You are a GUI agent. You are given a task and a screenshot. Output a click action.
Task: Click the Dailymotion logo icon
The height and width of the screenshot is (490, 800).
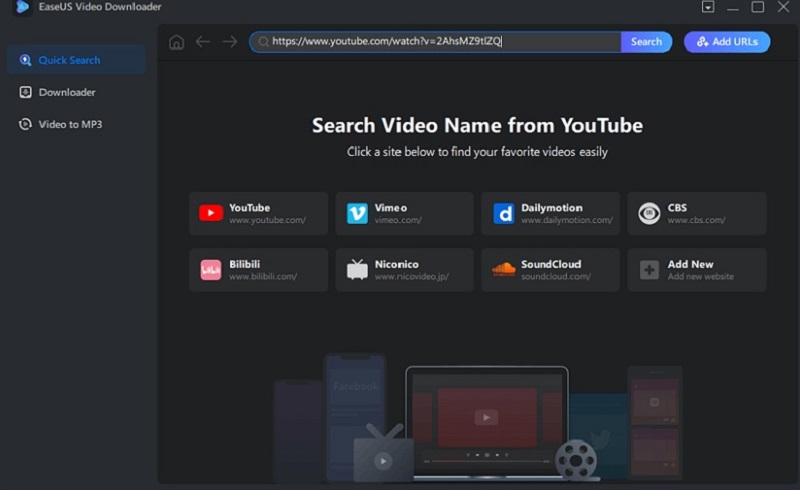(504, 213)
